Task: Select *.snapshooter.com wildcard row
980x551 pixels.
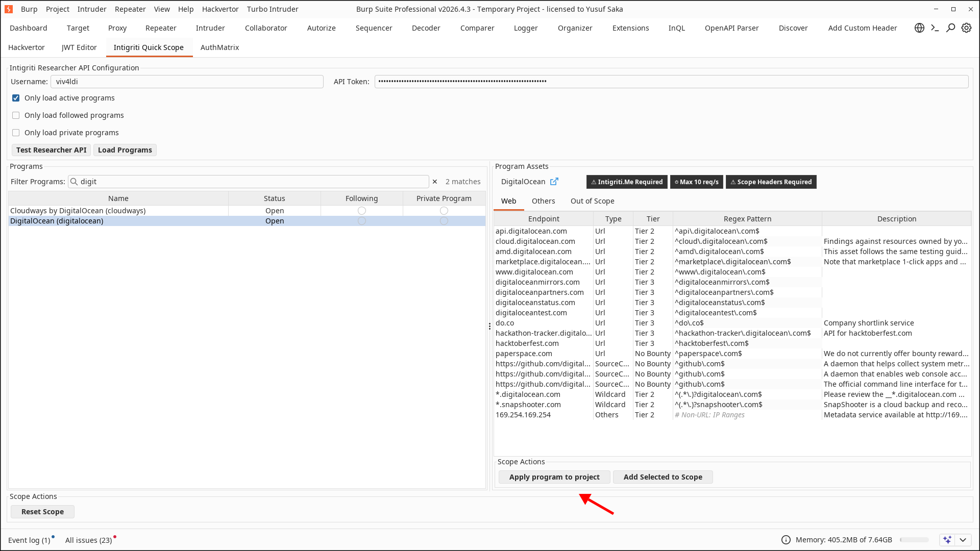Action: tap(732, 405)
